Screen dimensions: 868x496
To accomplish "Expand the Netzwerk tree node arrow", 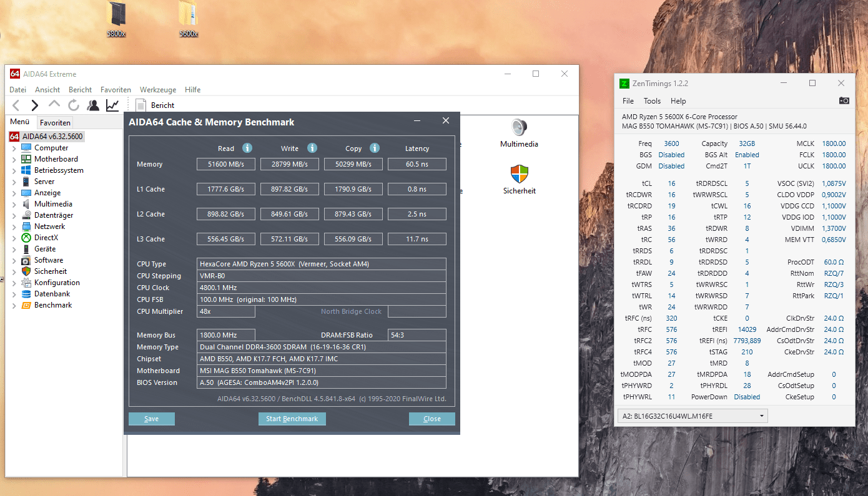I will pyautogui.click(x=14, y=226).
